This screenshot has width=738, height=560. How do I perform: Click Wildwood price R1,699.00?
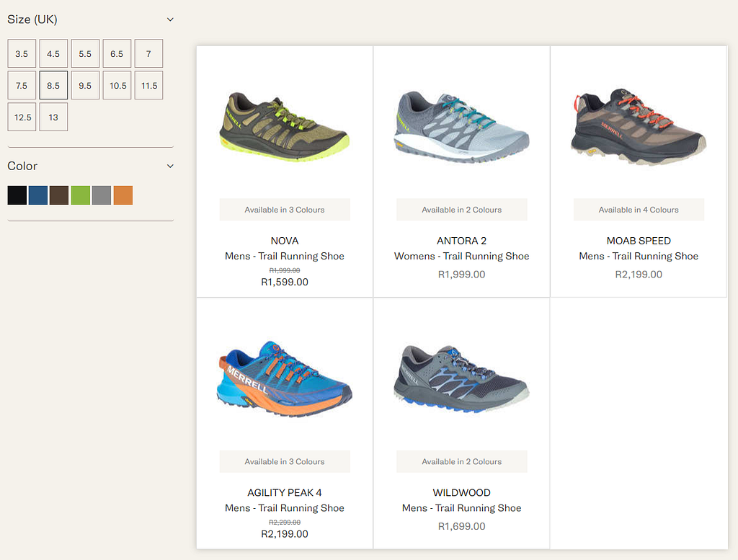click(x=461, y=526)
